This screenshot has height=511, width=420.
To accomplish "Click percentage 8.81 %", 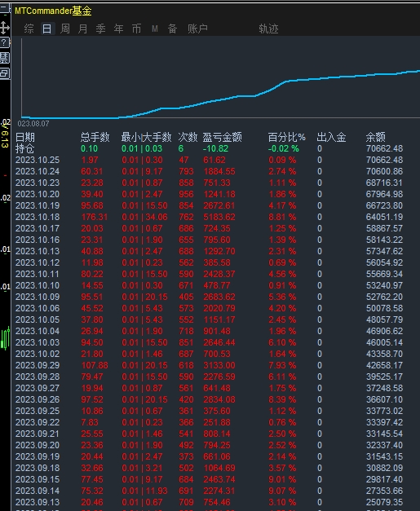I will point(282,217).
